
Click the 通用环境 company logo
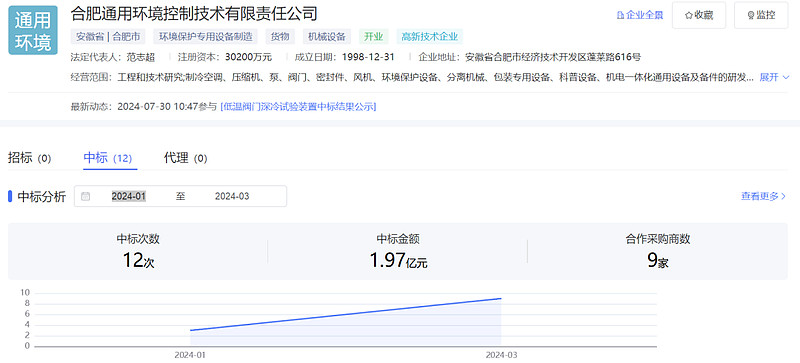(33, 31)
